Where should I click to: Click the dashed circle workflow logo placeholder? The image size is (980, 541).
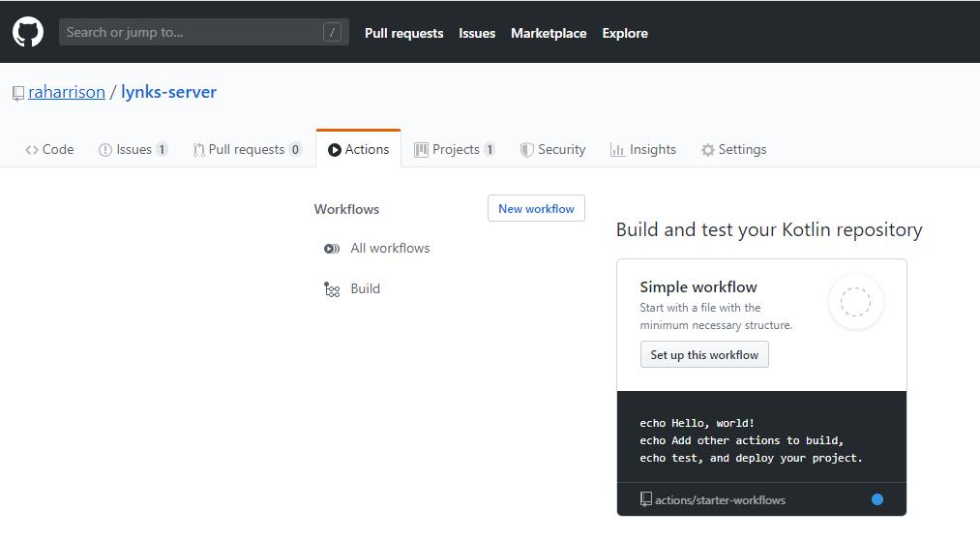point(855,302)
